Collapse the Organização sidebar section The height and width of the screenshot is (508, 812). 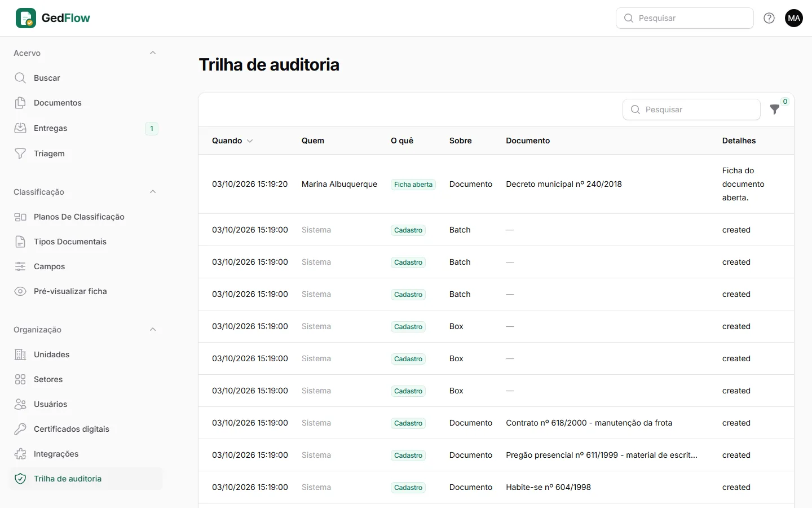pos(153,330)
